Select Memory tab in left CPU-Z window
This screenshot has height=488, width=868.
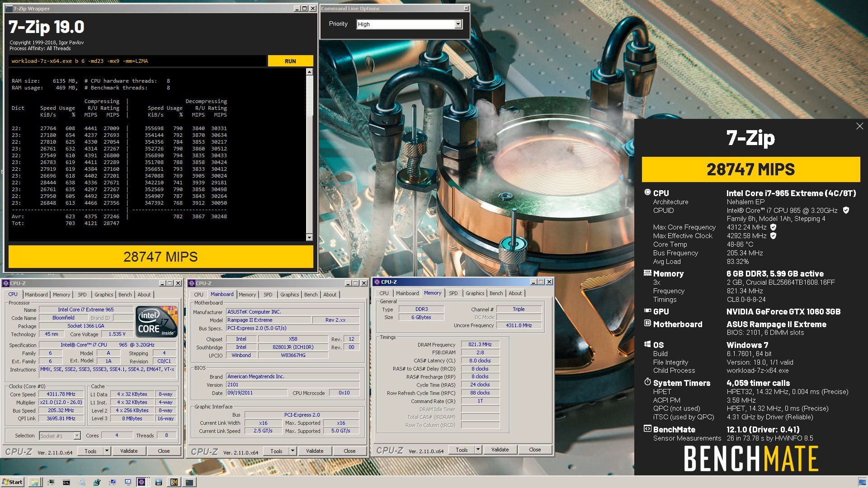[x=61, y=295]
